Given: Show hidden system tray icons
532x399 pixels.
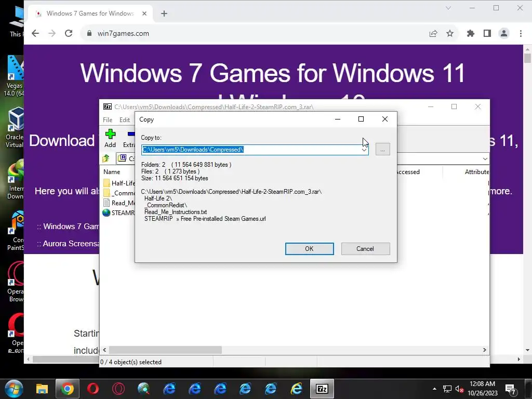Looking at the screenshot, I should tap(434, 389).
